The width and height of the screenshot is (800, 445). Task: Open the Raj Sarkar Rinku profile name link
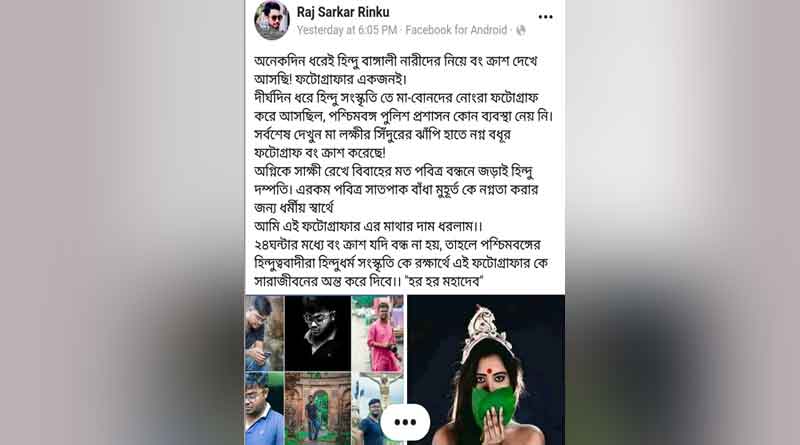343,12
